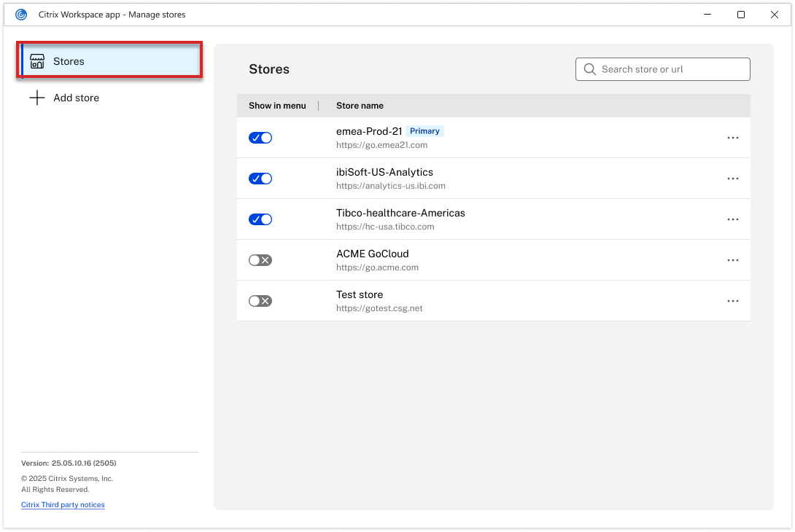Image resolution: width=795 pixels, height=532 pixels.
Task: Click the https://go.acme.com URL
Action: pyautogui.click(x=378, y=267)
